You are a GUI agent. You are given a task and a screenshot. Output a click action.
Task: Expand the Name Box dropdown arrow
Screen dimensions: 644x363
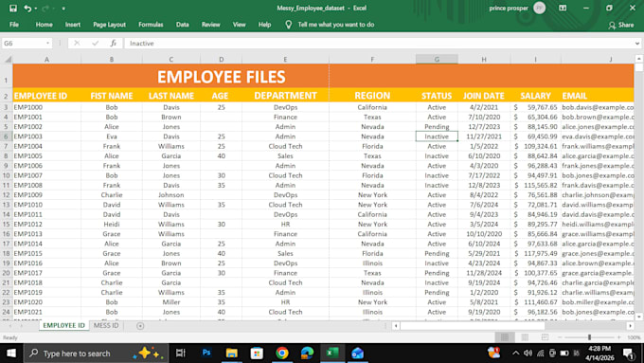point(48,44)
